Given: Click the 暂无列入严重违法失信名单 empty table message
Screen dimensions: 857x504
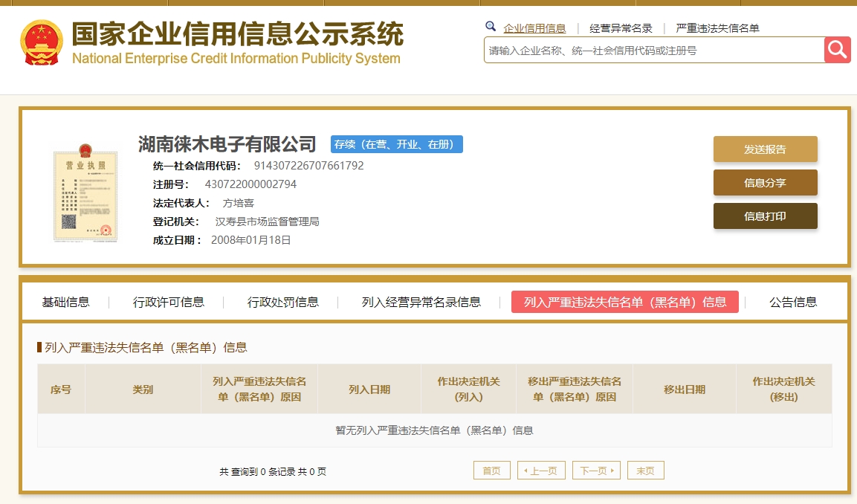Looking at the screenshot, I should click(435, 430).
